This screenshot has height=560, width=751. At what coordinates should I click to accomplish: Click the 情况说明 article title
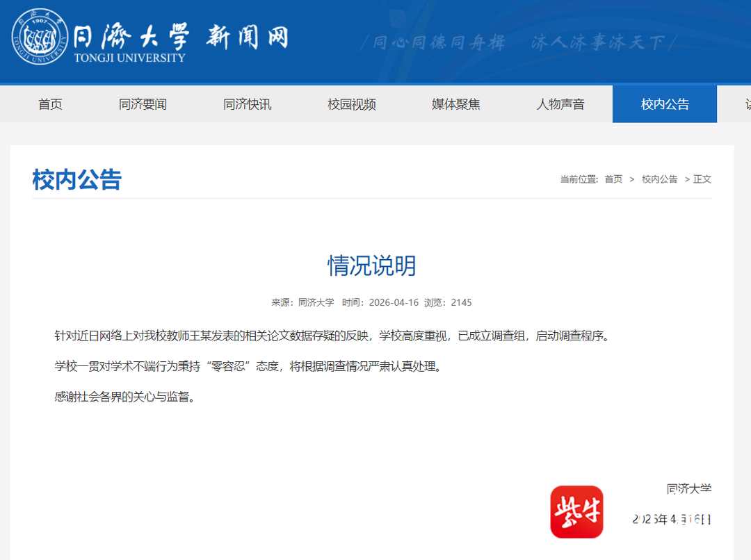372,265
